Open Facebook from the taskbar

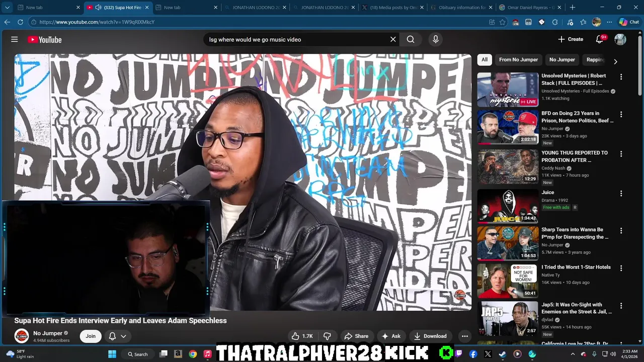click(473, 354)
